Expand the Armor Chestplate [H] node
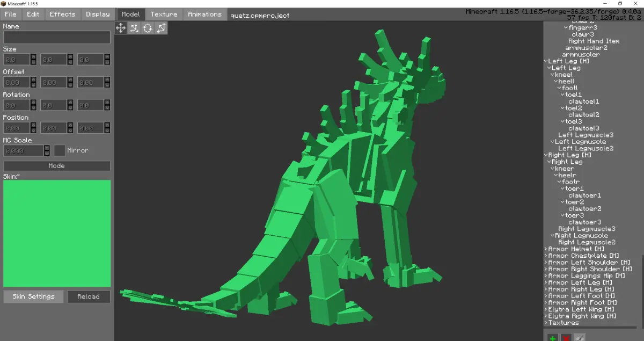644x341 pixels. 546,256
